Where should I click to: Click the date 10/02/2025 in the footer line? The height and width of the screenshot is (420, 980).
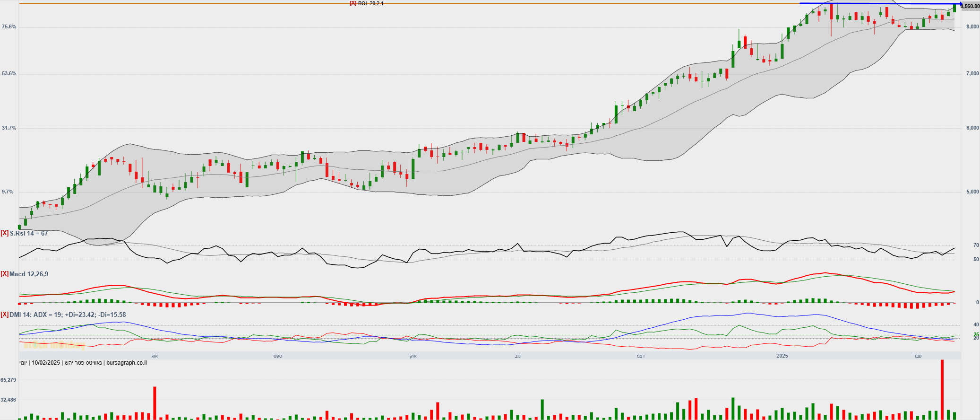click(46, 363)
